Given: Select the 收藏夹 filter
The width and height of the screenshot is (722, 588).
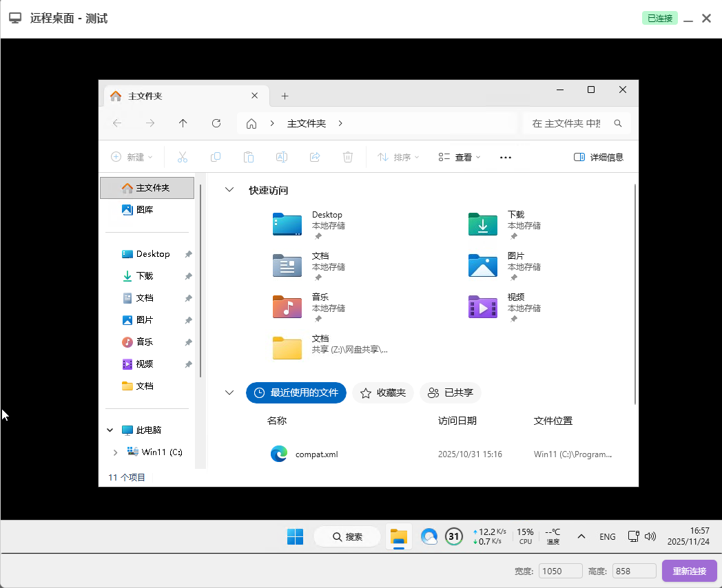Looking at the screenshot, I should coord(383,392).
